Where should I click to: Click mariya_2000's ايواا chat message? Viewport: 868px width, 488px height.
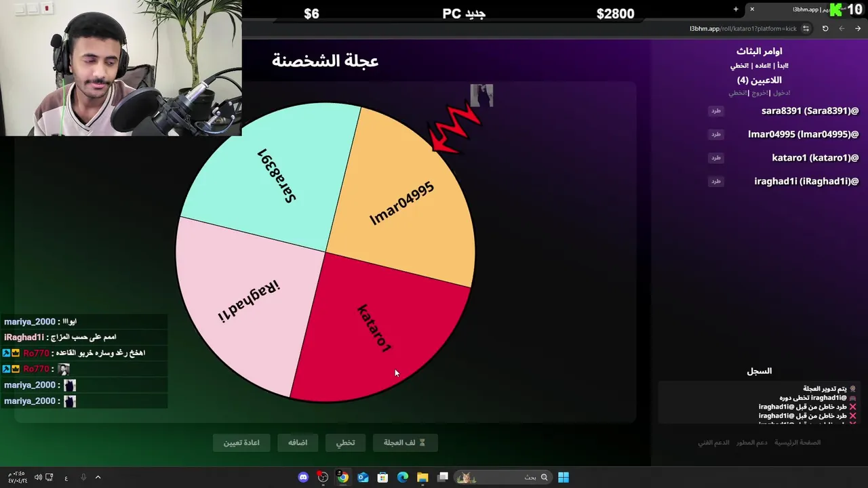[84, 321]
